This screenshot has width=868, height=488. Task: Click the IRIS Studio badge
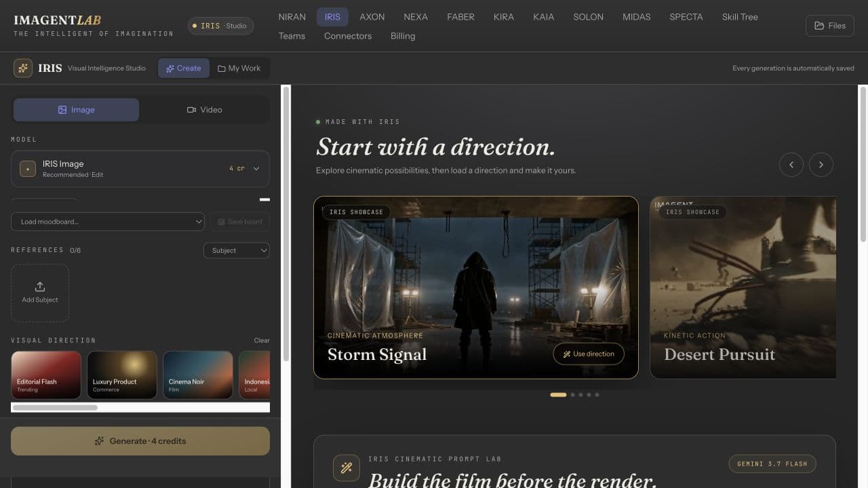(221, 26)
